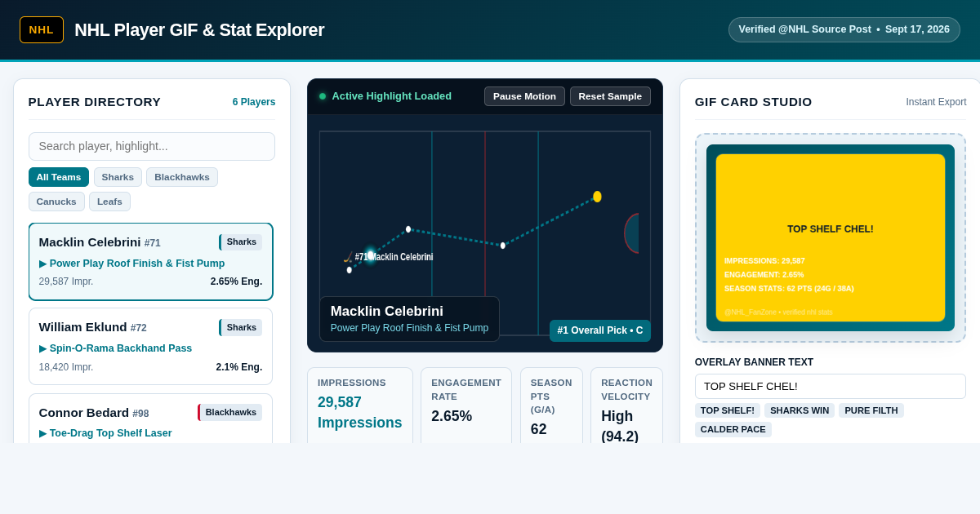Apply the PURE FILTH banner preset

pyautogui.click(x=871, y=410)
